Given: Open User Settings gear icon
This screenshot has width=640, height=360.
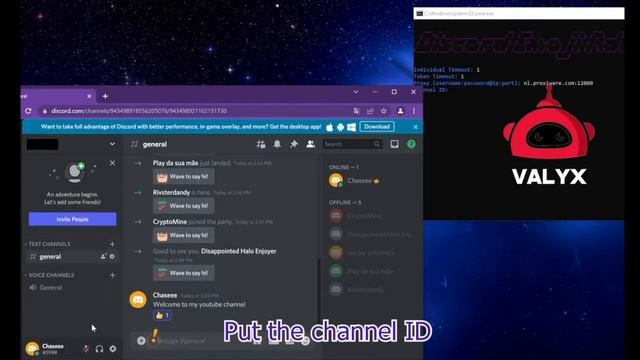Looking at the screenshot, I should coord(113,349).
